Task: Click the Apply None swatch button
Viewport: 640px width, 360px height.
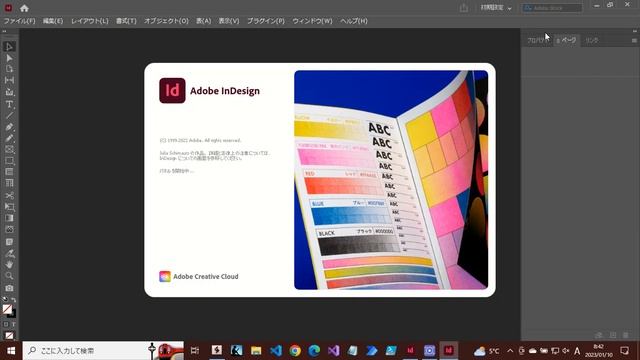Action: pyautogui.click(x=9, y=336)
